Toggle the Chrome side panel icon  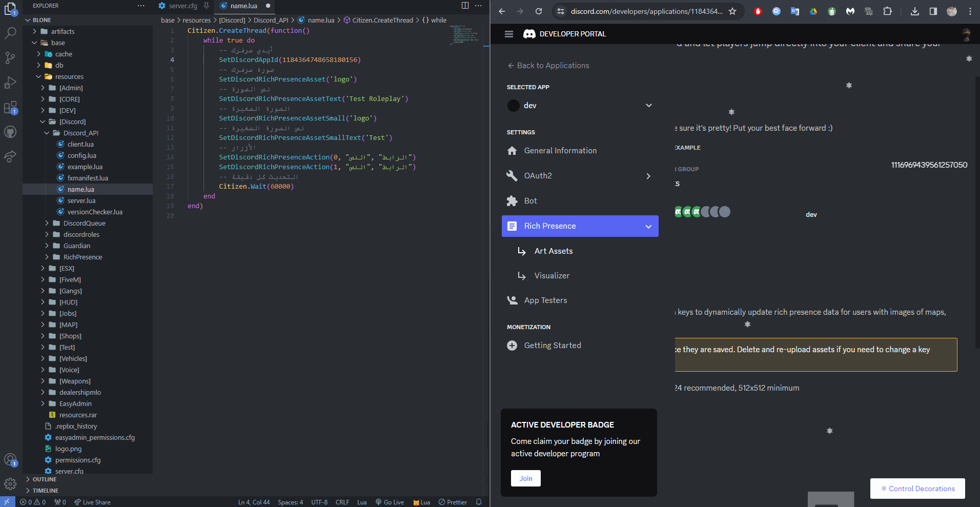tap(933, 11)
